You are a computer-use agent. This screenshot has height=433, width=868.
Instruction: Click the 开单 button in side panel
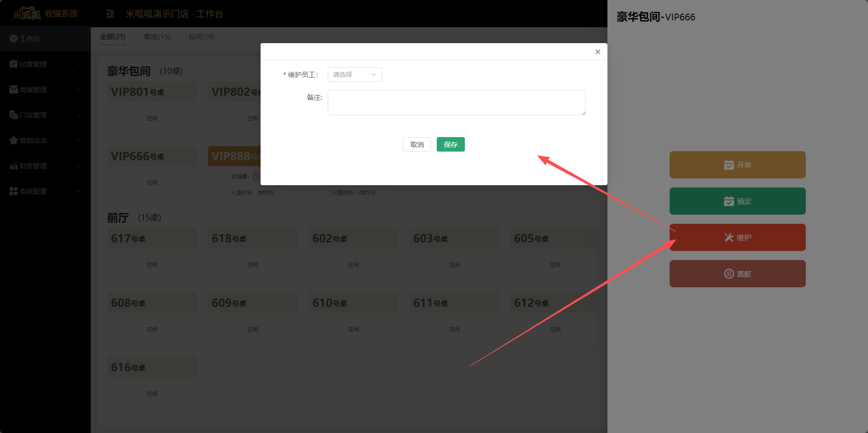(x=737, y=165)
